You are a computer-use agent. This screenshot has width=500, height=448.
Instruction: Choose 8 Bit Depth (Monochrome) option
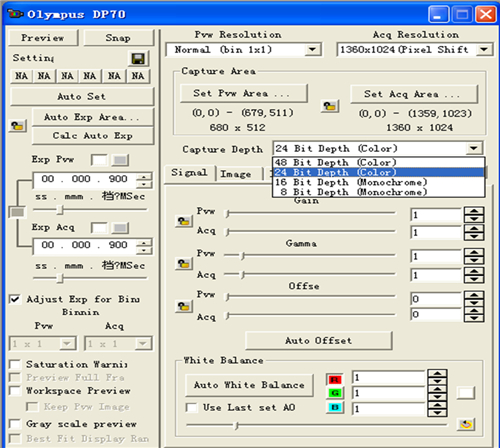coord(378,192)
